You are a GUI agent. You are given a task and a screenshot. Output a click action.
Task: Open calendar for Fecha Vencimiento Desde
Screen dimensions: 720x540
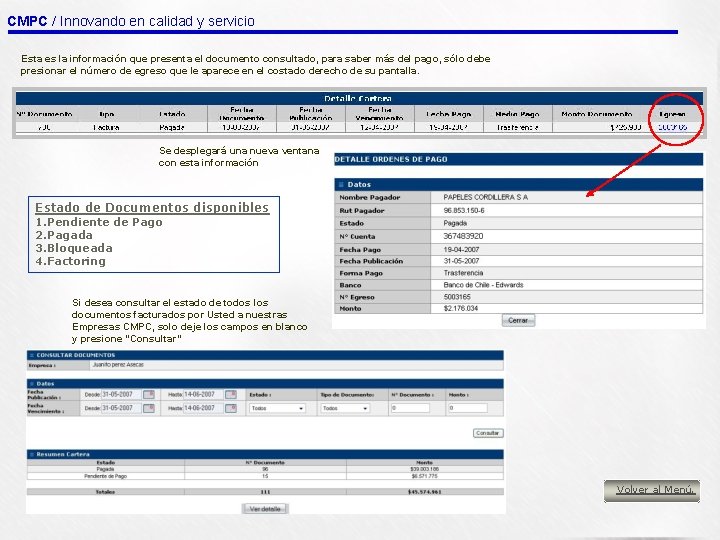pyautogui.click(x=149, y=408)
